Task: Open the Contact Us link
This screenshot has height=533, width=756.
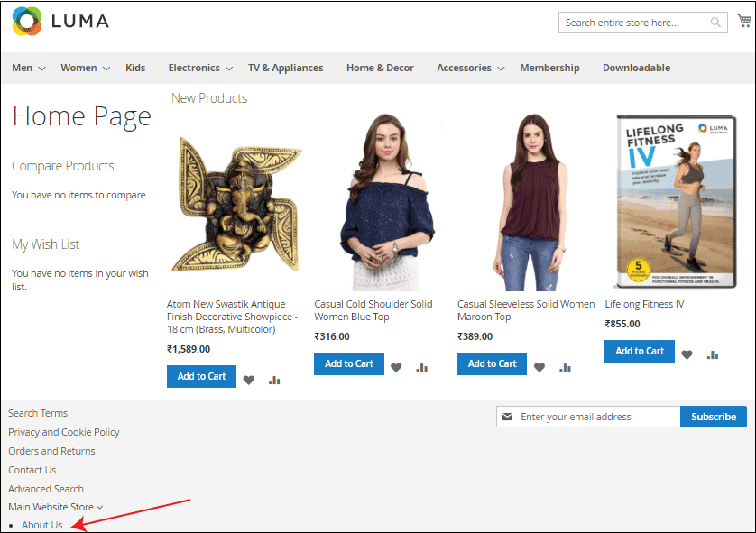Action: 32,470
